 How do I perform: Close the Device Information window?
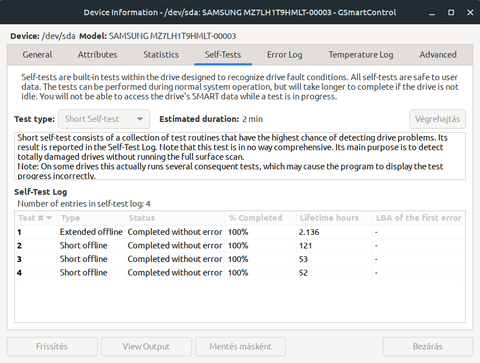[470, 13]
